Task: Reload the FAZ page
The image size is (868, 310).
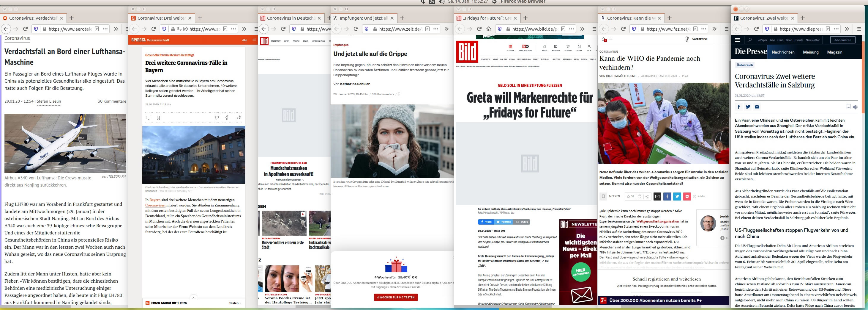Action: [623, 29]
